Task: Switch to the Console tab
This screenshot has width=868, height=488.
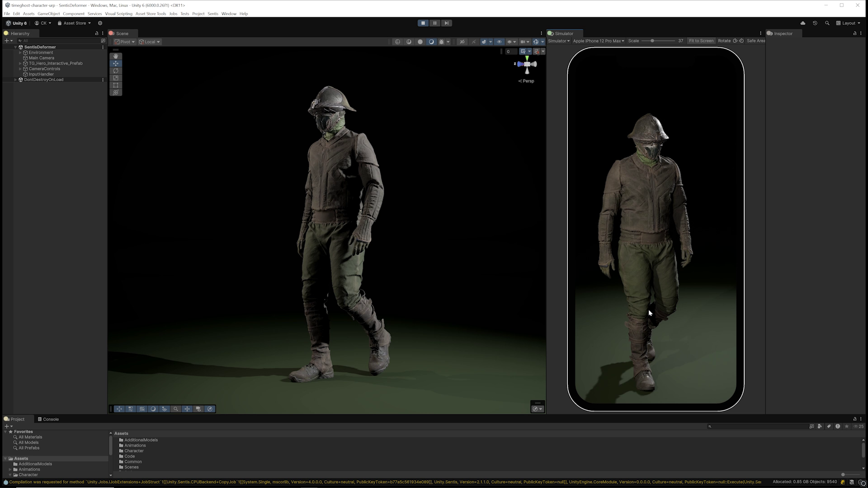Action: pos(48,419)
